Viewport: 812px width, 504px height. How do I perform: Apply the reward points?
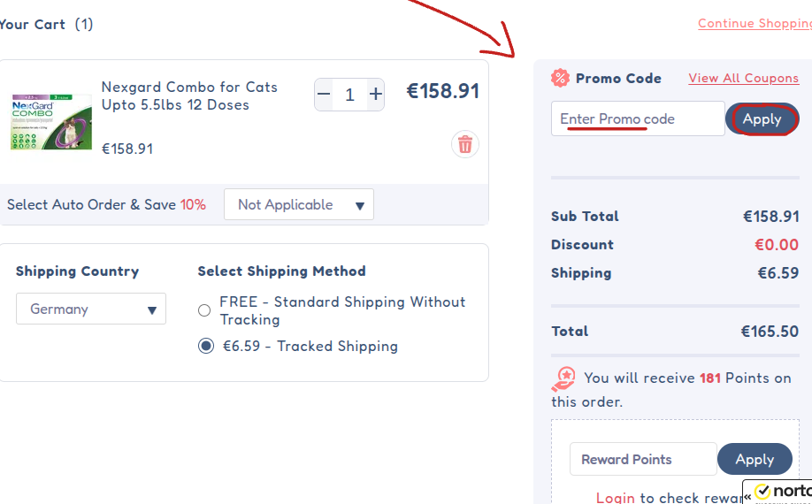click(x=755, y=459)
